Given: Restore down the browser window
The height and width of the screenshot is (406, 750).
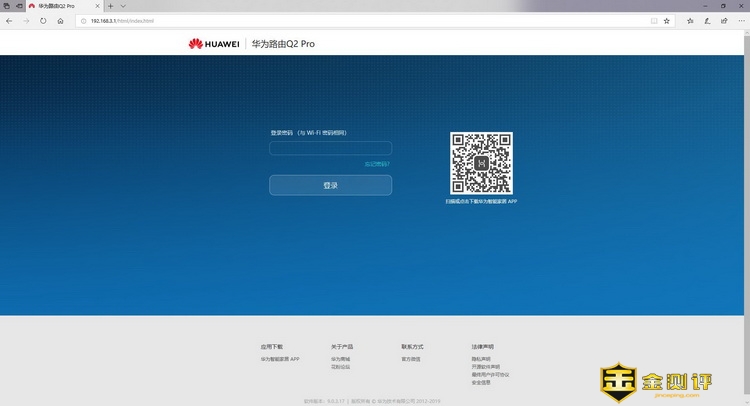Looking at the screenshot, I should (x=723, y=6).
